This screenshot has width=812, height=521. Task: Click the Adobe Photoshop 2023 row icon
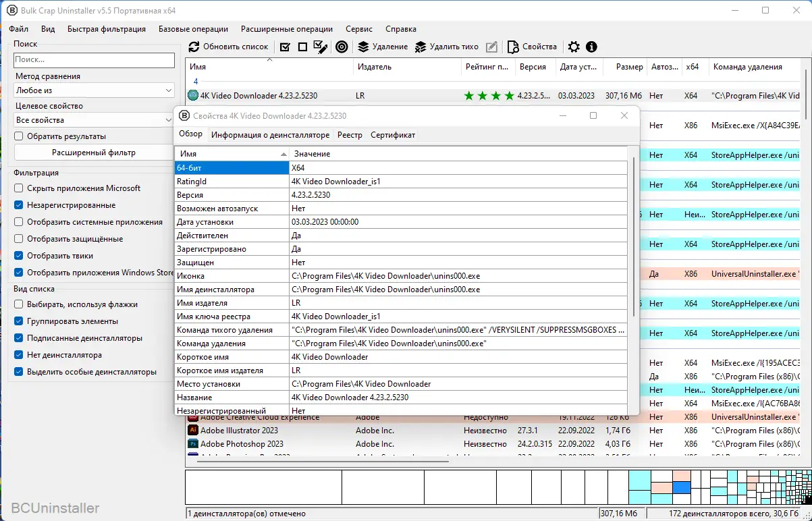pos(193,443)
